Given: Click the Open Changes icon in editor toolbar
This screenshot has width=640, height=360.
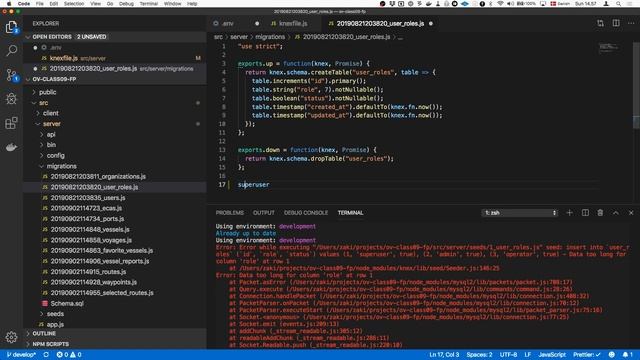Looking at the screenshot, I should point(600,23).
